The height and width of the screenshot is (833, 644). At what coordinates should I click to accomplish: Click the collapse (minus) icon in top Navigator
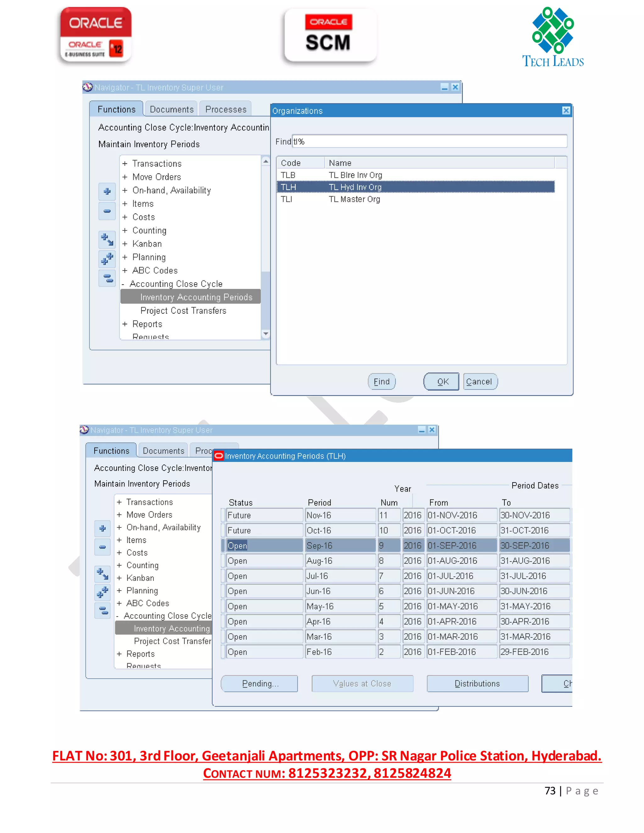[x=107, y=211]
